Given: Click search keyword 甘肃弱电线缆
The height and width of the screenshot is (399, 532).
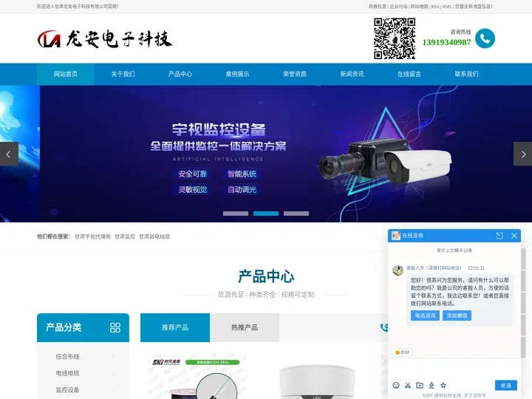Looking at the screenshot, I should 154,237.
